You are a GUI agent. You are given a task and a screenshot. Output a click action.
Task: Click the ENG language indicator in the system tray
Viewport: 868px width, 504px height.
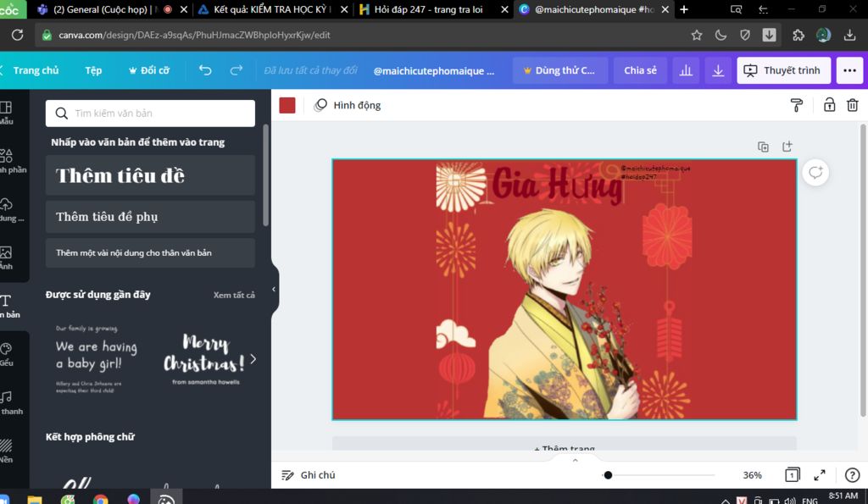point(810,500)
